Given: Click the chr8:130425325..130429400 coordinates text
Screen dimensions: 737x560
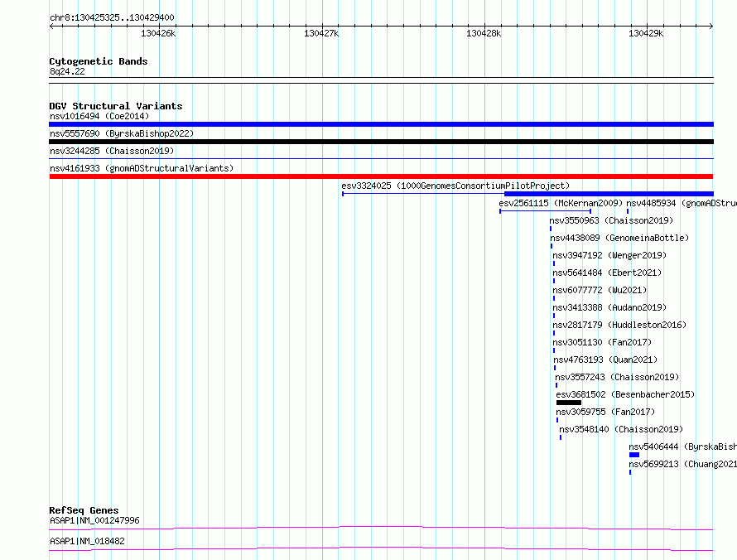Looking at the screenshot, I should tap(112, 17).
